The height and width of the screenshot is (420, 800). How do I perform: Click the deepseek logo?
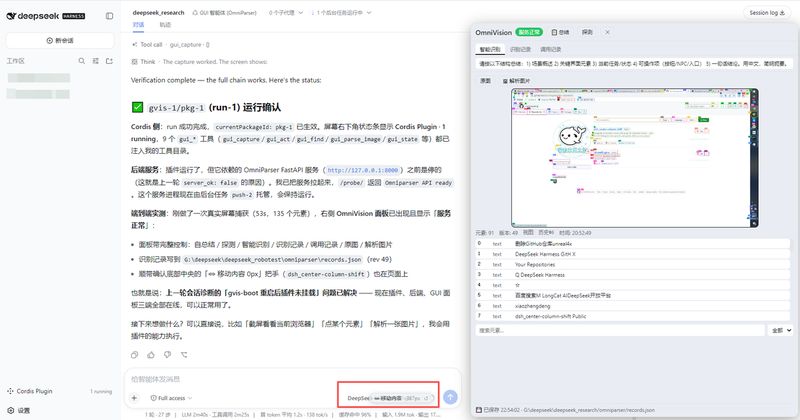coord(45,16)
